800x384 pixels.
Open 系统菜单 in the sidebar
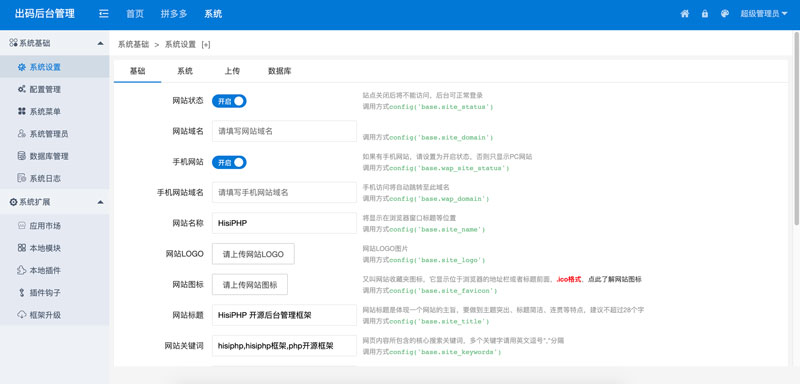(x=45, y=111)
